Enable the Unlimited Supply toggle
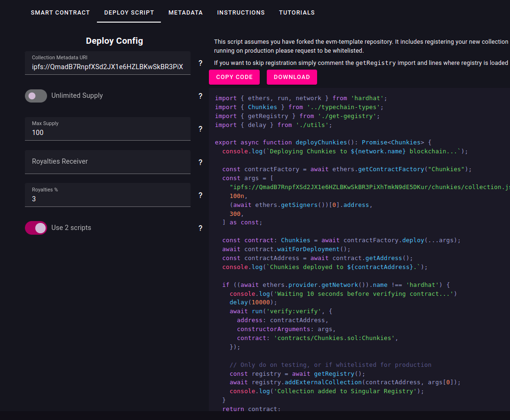Image resolution: width=510 pixels, height=420 pixels. pos(36,95)
